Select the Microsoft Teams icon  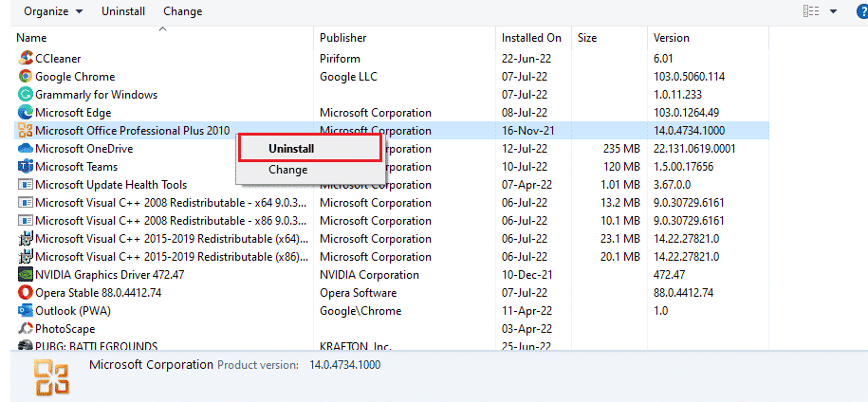coord(26,167)
